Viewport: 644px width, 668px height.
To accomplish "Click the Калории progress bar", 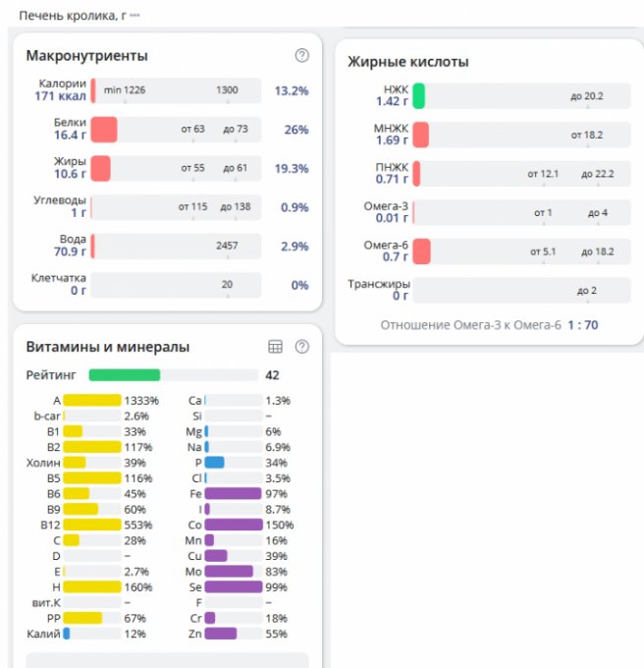I will click(x=177, y=90).
